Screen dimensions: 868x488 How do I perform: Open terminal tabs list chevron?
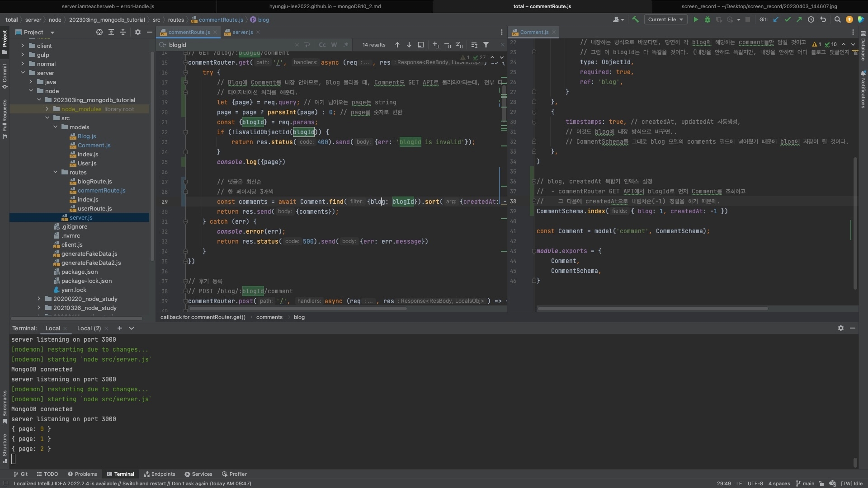(x=132, y=328)
